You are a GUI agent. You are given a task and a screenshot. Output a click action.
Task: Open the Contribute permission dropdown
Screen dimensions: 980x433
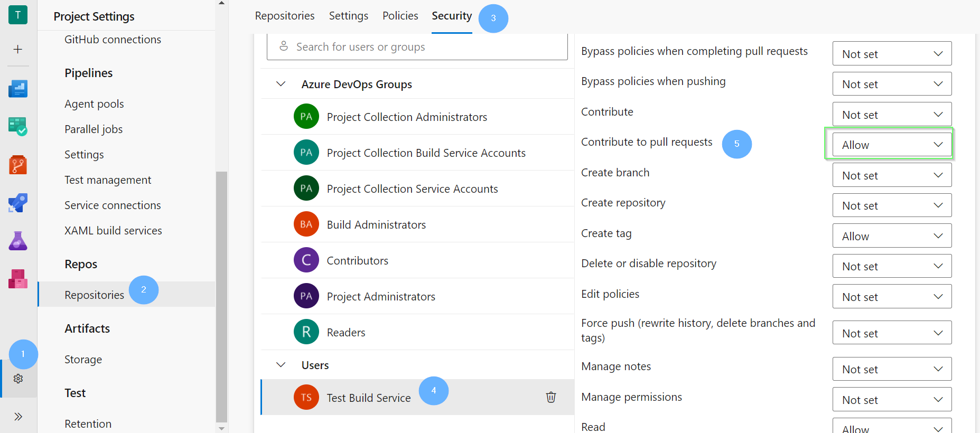892,114
